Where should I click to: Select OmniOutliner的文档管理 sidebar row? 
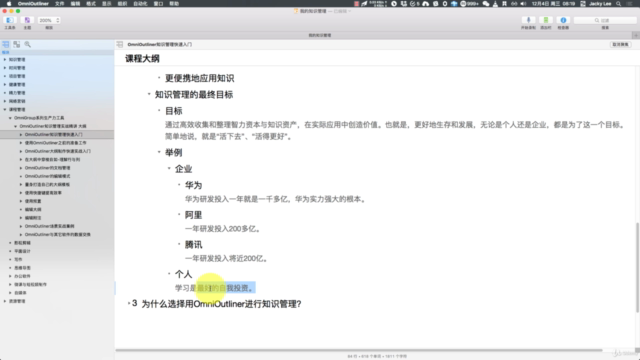tap(47, 168)
